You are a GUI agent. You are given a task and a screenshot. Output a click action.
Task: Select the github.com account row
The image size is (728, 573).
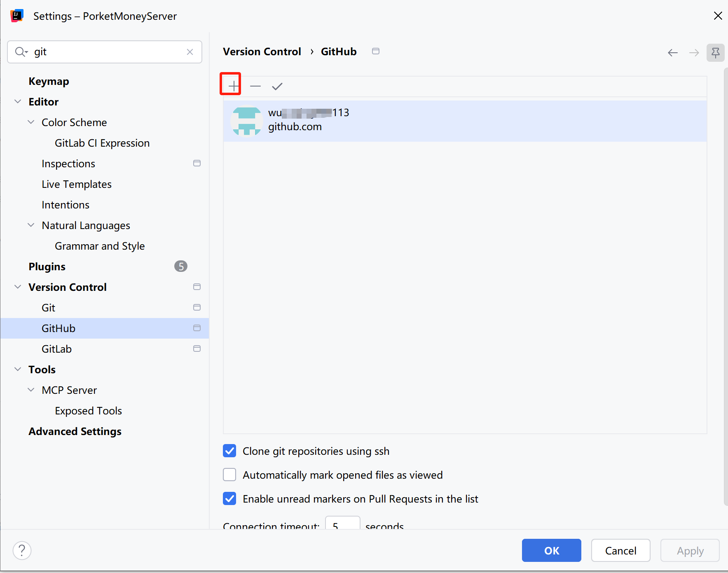click(x=465, y=121)
